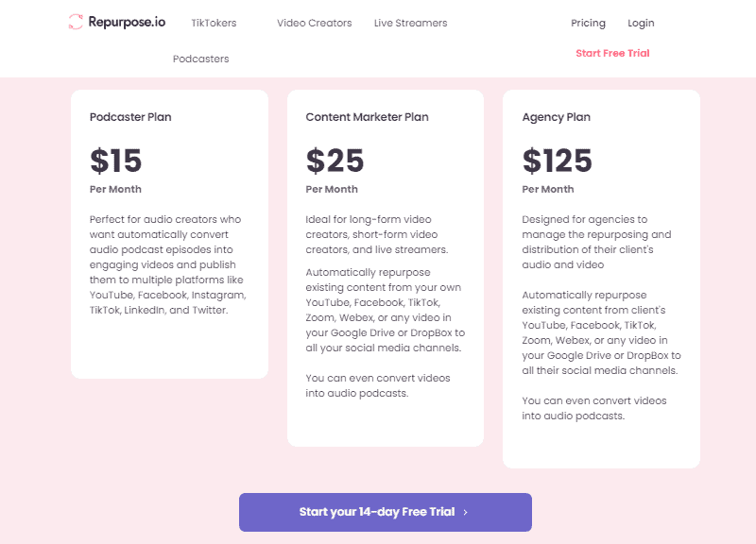Screen dimensions: 756x544
Task: Click the Repurpose.io logo icon
Action: point(77,22)
